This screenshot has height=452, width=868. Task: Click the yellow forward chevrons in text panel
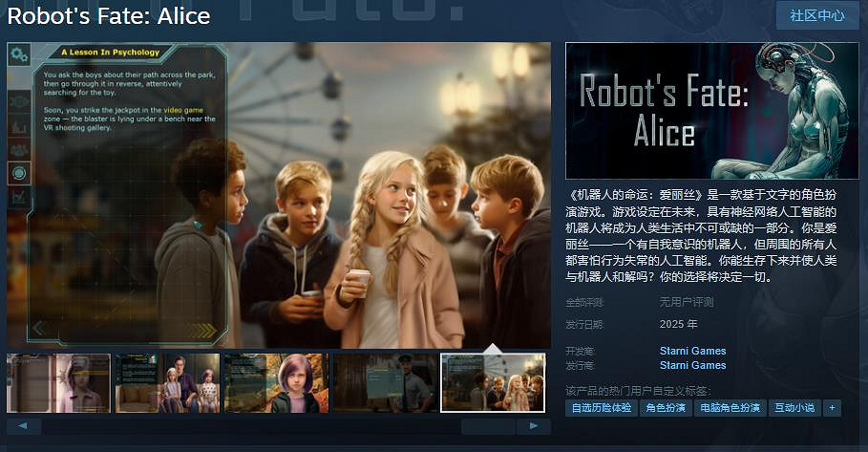tap(202, 331)
